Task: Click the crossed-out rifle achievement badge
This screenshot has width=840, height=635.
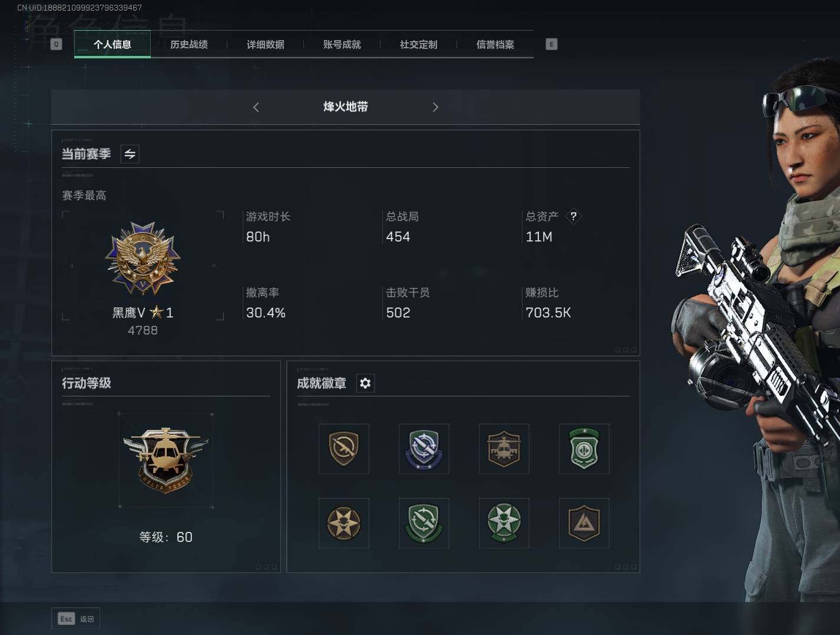Action: pos(344,449)
